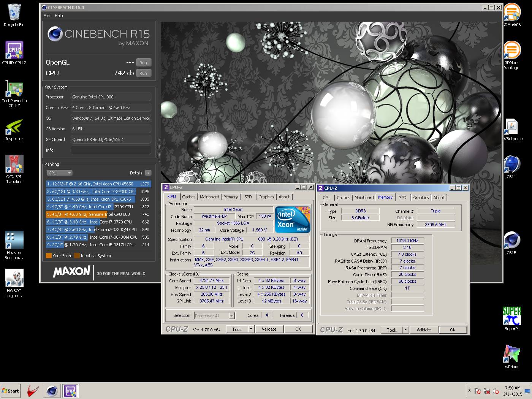Switch to Cinebench via taskbar icon
532x399 pixels.
coord(52,391)
